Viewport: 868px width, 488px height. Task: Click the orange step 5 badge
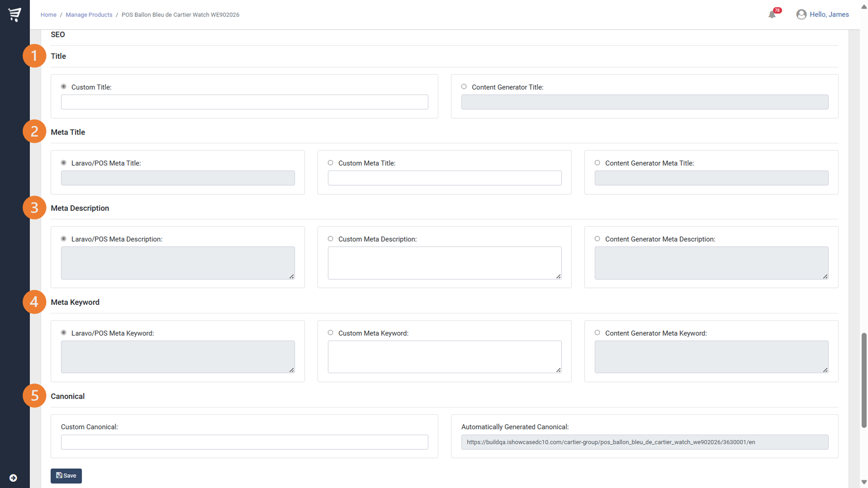pos(34,396)
